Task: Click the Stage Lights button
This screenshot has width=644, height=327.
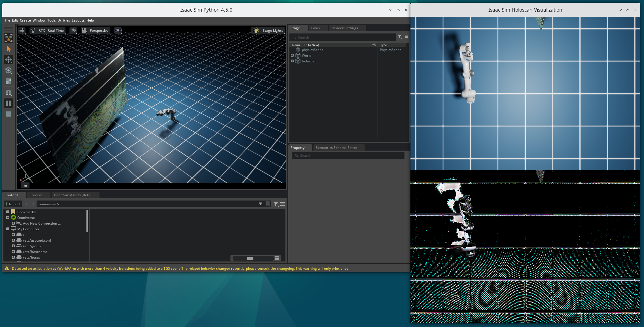Action: 268,30
